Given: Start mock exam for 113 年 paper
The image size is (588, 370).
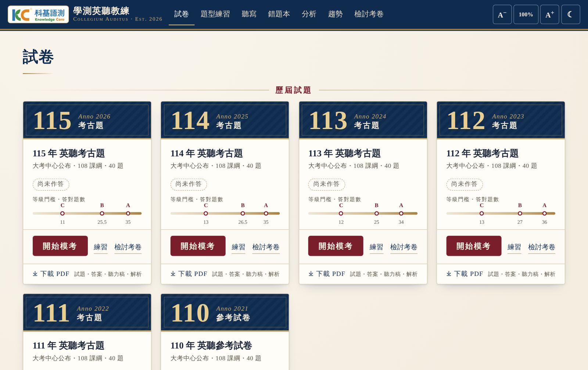Looking at the screenshot, I should (x=336, y=246).
